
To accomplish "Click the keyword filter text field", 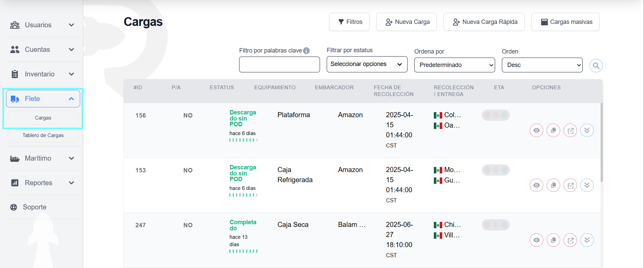I will [x=279, y=64].
